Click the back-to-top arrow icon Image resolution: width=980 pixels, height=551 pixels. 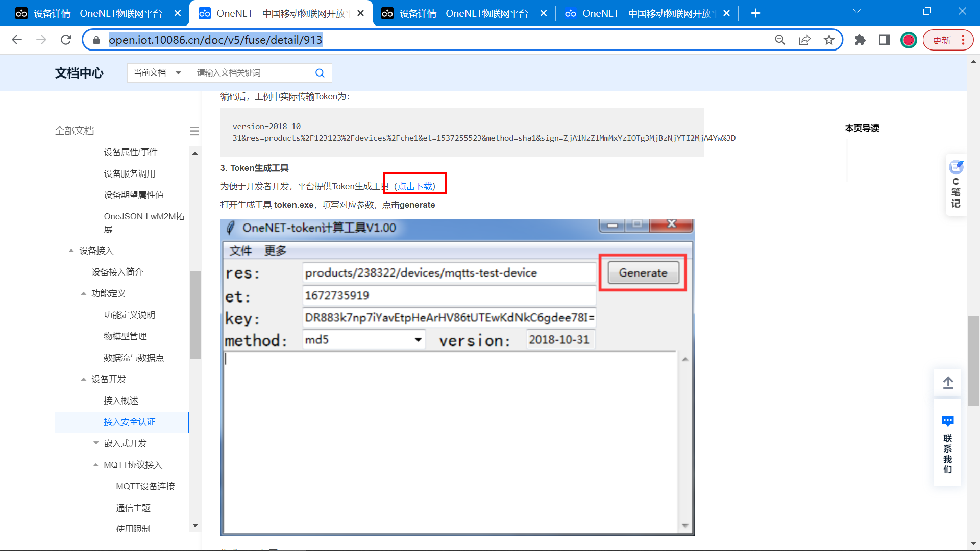tap(948, 383)
